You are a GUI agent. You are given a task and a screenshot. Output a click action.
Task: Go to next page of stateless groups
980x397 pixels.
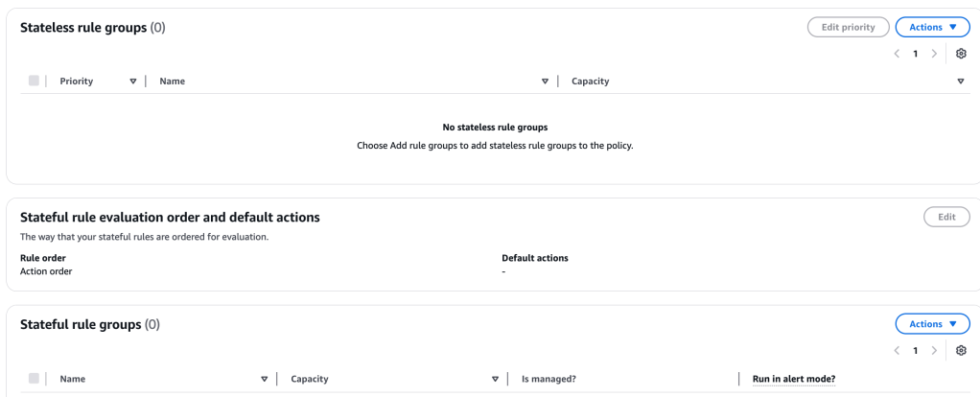click(x=934, y=54)
